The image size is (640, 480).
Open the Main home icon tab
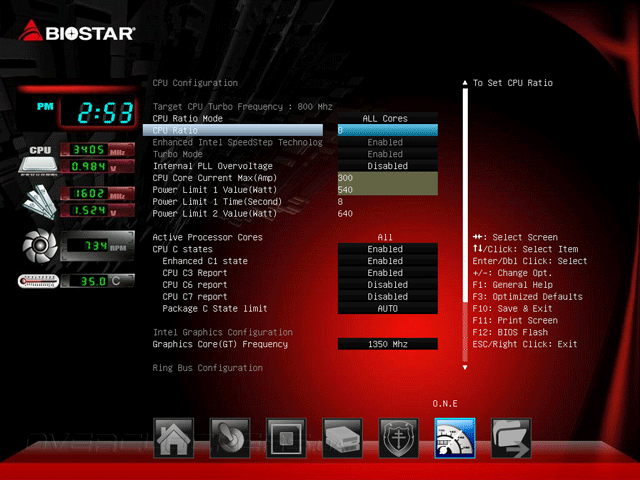[x=173, y=438]
